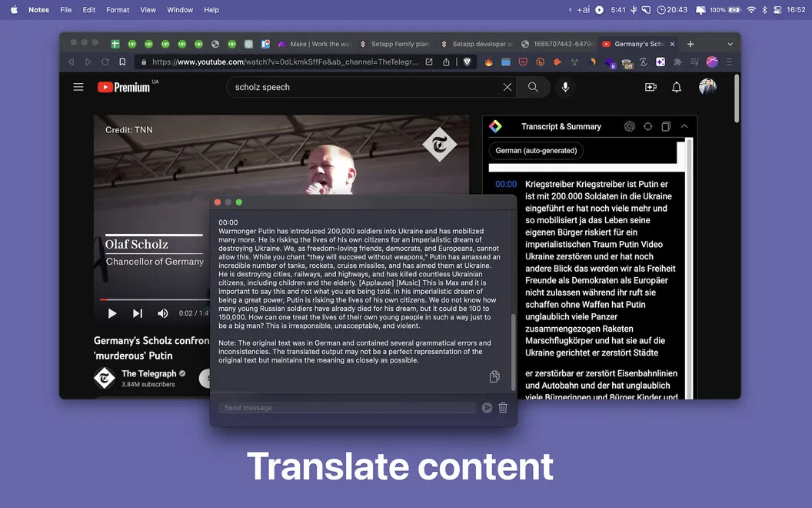Skip to the next video
The height and width of the screenshot is (508, 812).
pyautogui.click(x=137, y=313)
